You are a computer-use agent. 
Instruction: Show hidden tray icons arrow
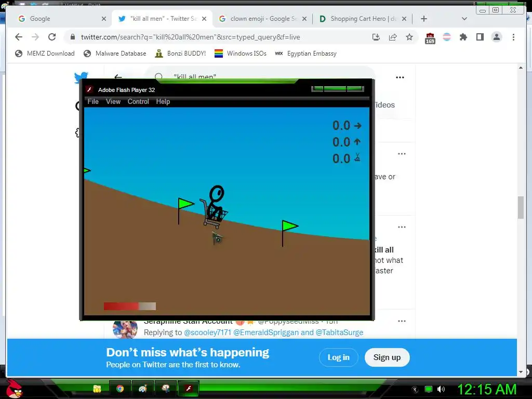tap(415, 390)
